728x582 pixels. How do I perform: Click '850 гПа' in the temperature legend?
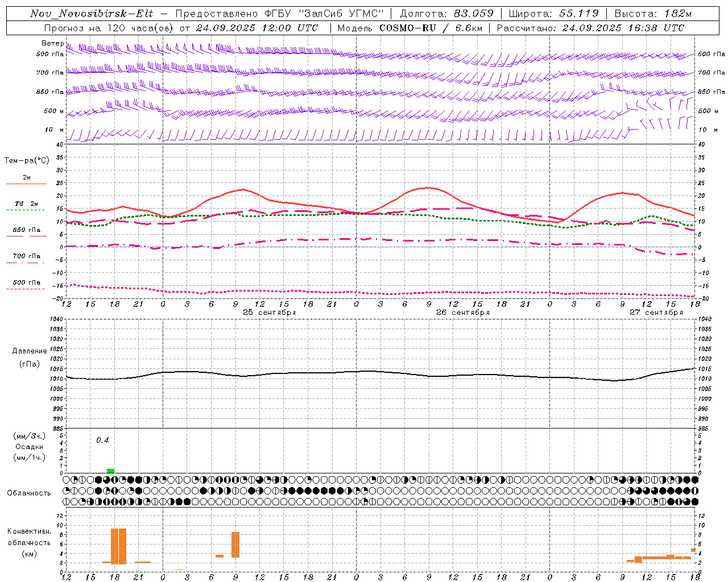(x=27, y=230)
